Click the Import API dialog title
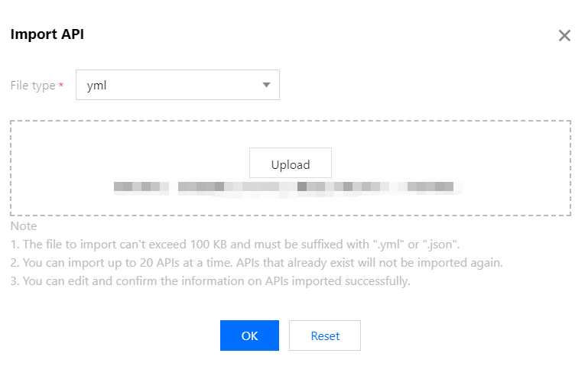 click(47, 34)
